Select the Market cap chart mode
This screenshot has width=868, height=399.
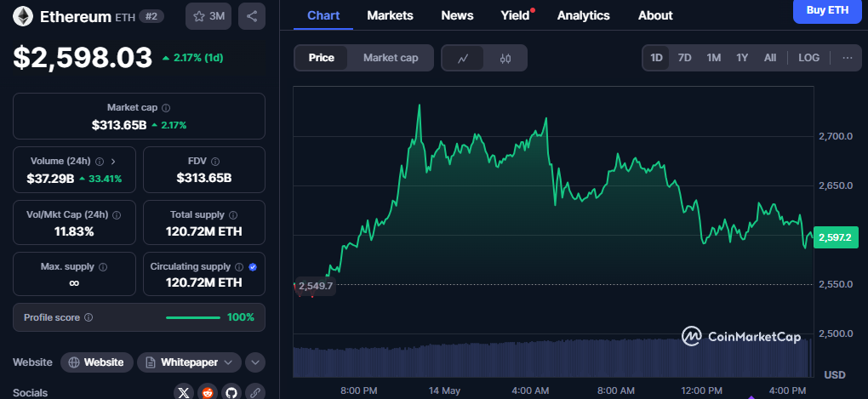coord(391,58)
